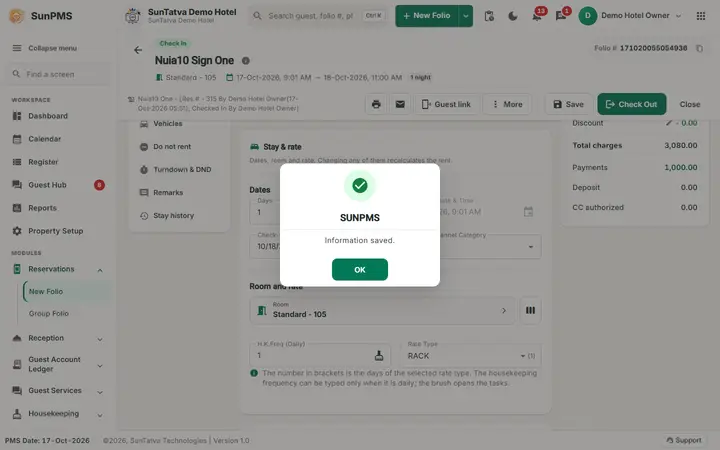
Task: Focus the Find a screen field
Action: [58, 74]
